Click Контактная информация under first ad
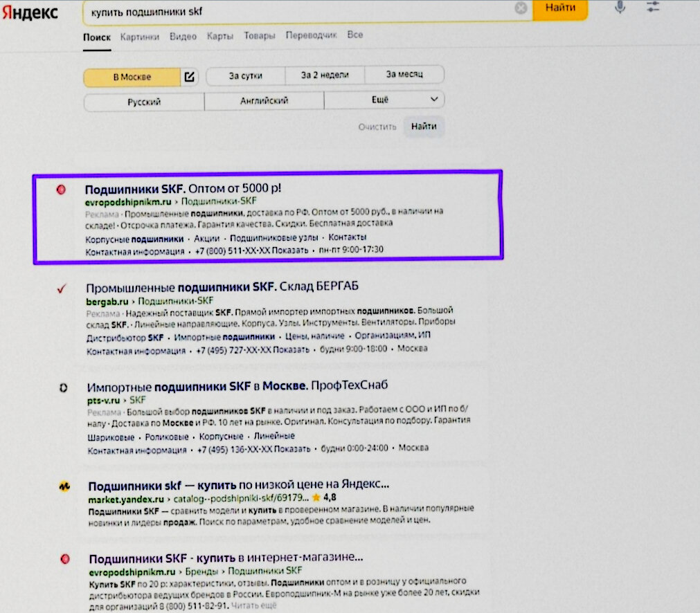This screenshot has height=613, width=700. pyautogui.click(x=135, y=253)
